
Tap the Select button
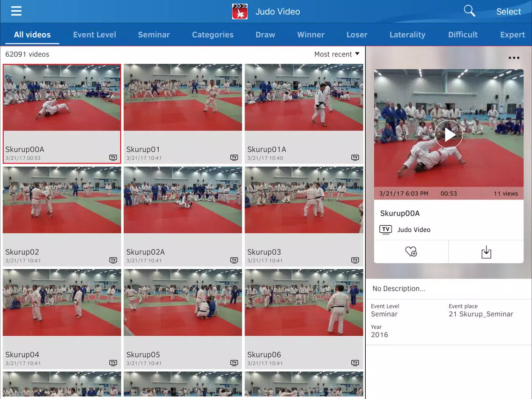click(x=508, y=12)
